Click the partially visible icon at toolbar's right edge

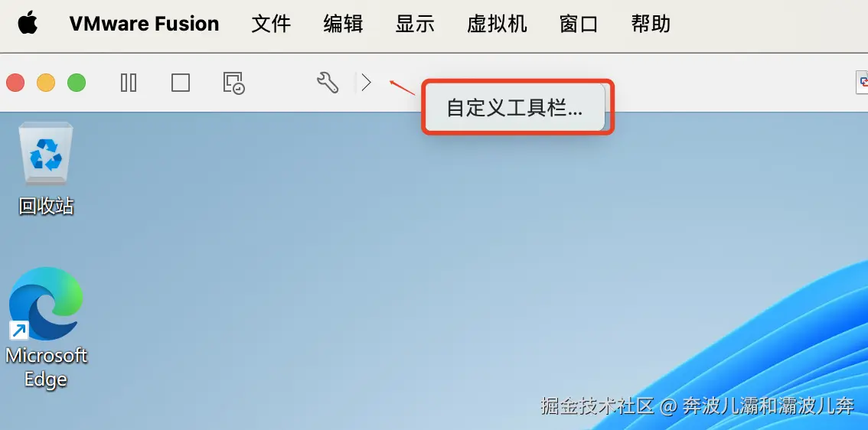pos(863,83)
